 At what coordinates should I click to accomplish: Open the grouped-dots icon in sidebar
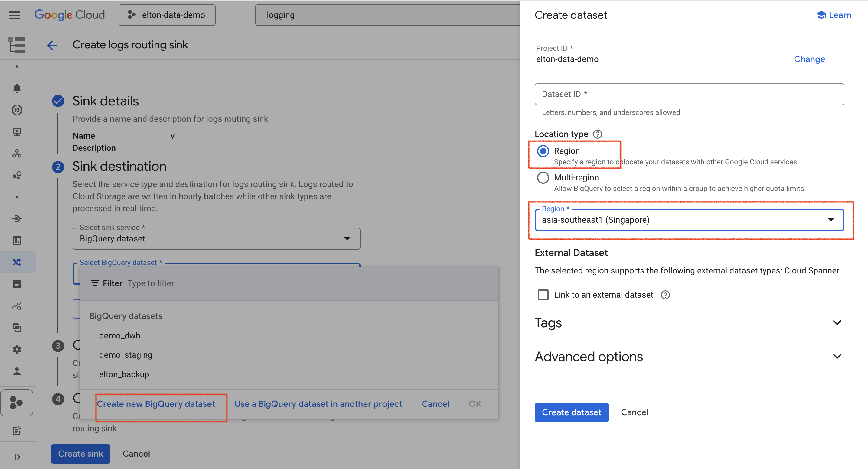[17, 175]
